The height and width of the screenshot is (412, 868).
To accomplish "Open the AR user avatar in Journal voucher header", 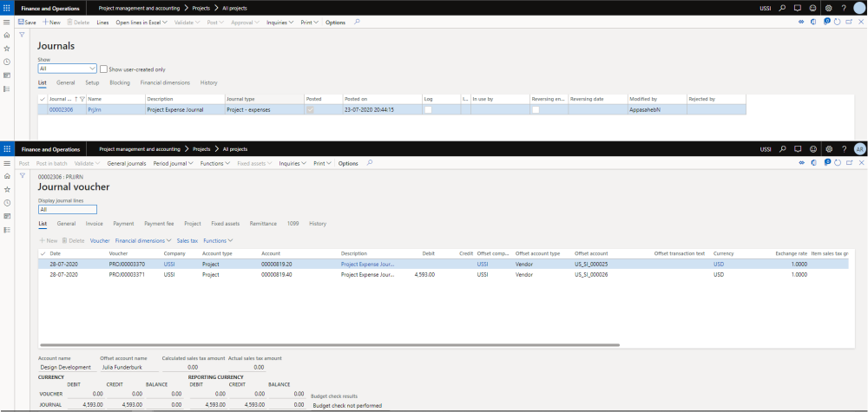I will [x=859, y=149].
